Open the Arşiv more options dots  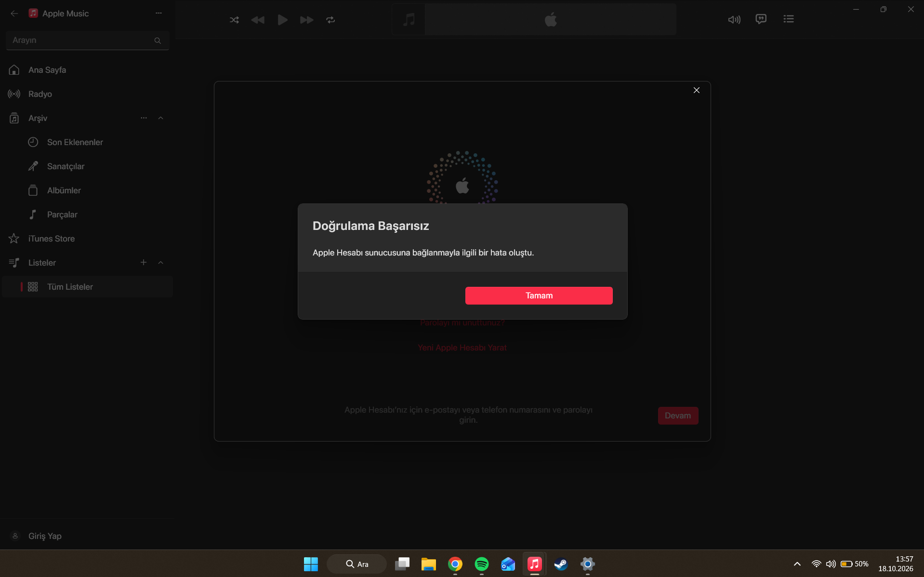point(144,118)
